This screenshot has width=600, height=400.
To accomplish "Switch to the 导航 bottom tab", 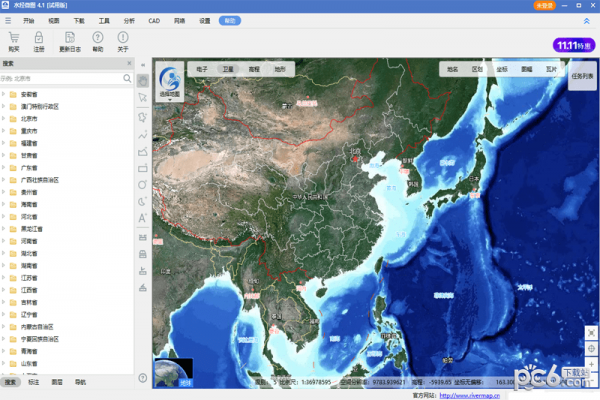I will click(x=80, y=382).
